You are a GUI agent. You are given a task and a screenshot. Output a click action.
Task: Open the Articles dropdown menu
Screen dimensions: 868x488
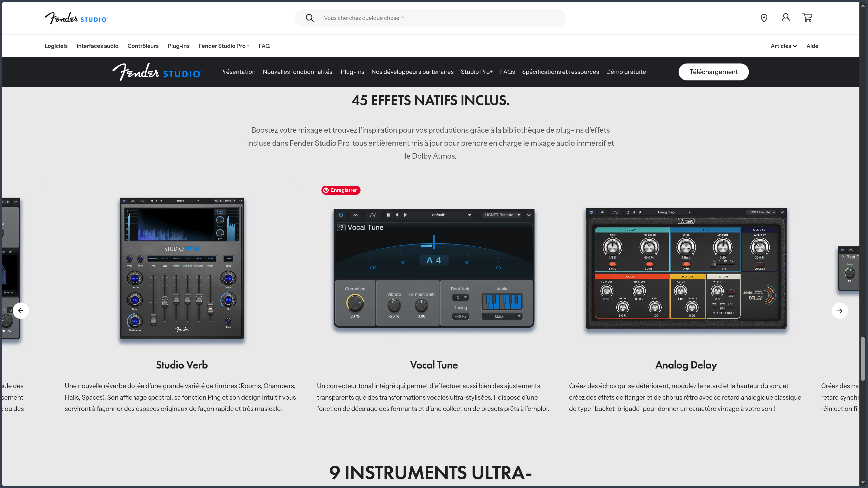point(784,46)
